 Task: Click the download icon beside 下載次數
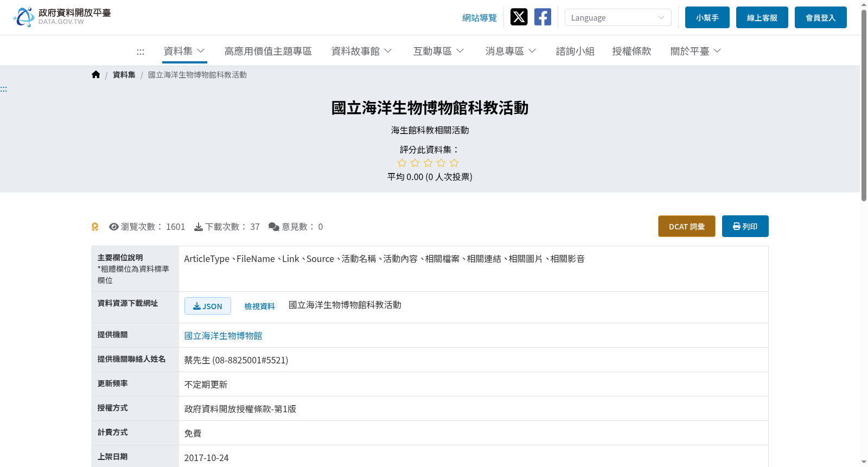point(199,227)
